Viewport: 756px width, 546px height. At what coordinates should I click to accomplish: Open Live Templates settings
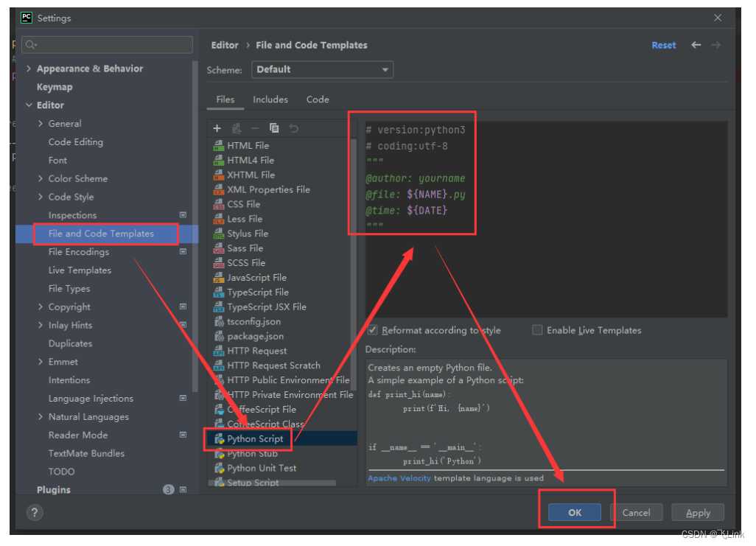[80, 270]
